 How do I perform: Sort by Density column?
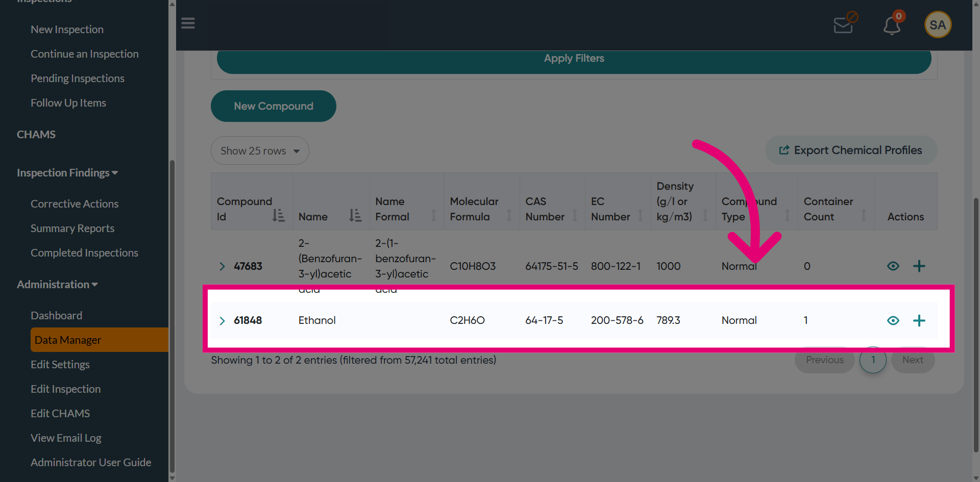click(705, 215)
